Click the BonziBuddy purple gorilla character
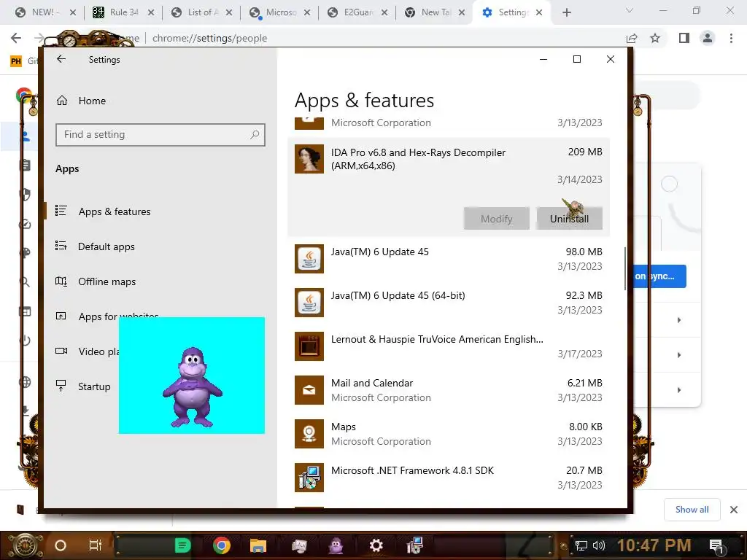This screenshot has width=747, height=560. (x=193, y=386)
